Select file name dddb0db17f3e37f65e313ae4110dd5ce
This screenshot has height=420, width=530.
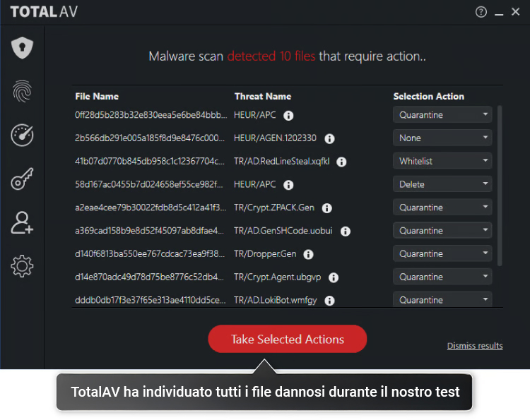(150, 300)
